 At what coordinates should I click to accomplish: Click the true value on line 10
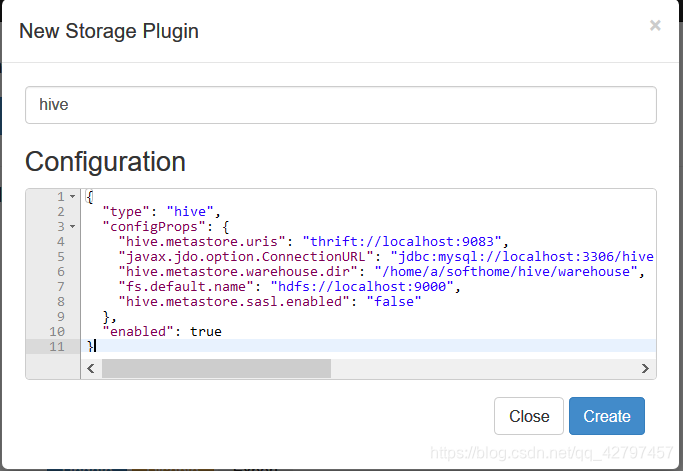[x=206, y=332]
